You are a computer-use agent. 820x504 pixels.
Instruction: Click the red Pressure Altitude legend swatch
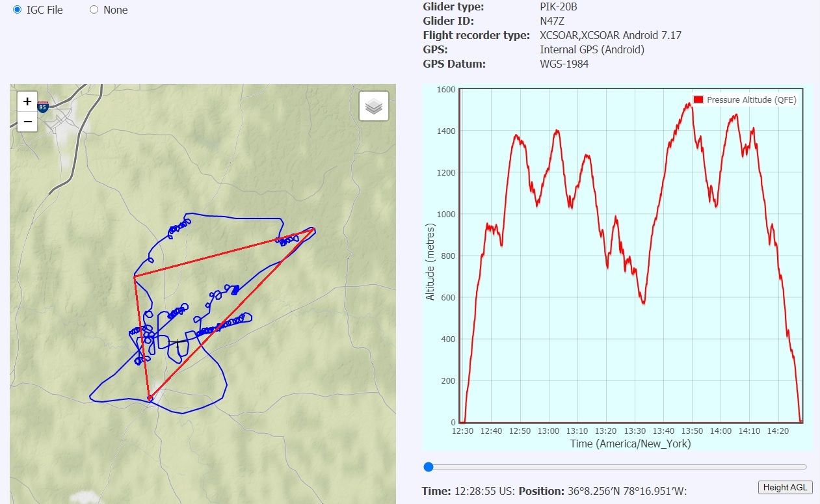click(698, 99)
